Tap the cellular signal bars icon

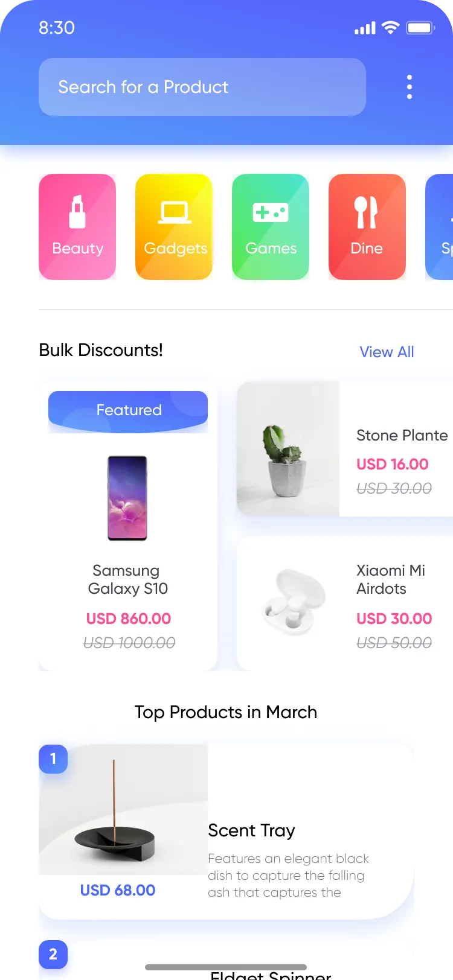click(365, 28)
